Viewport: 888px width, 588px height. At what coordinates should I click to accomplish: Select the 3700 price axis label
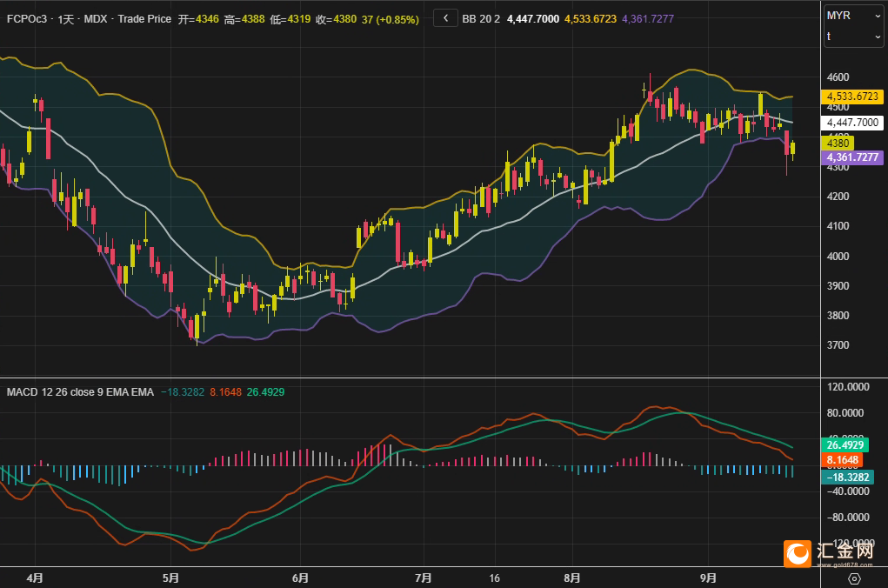coord(838,345)
